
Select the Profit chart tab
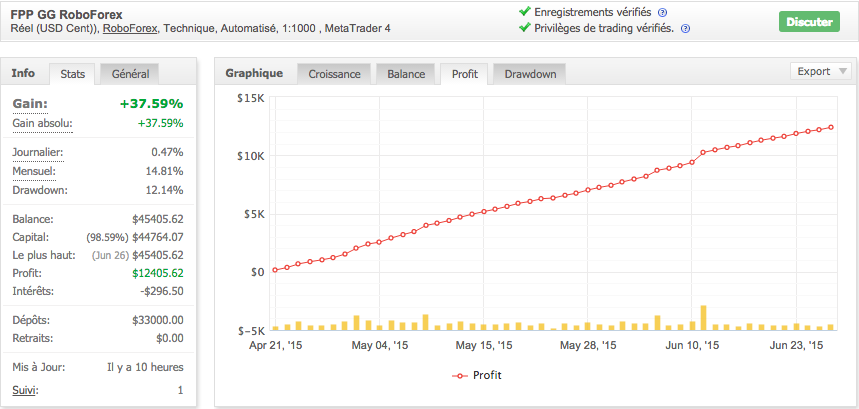click(465, 74)
